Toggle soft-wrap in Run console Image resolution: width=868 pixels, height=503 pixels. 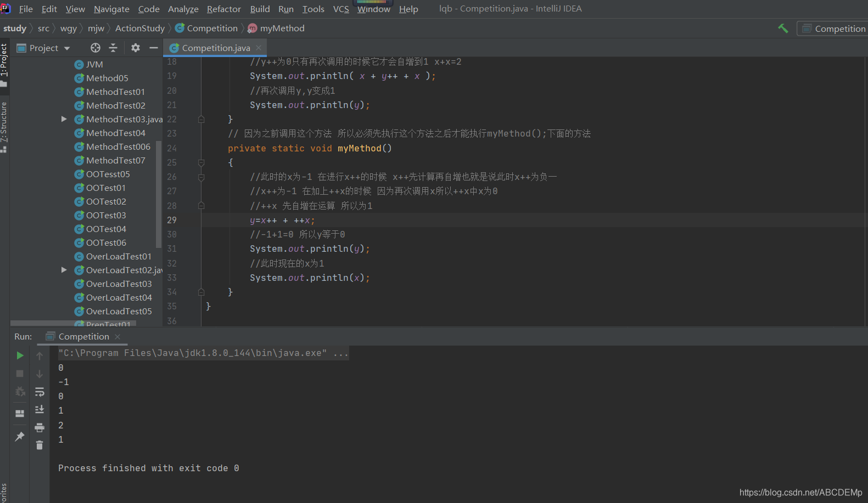click(40, 392)
